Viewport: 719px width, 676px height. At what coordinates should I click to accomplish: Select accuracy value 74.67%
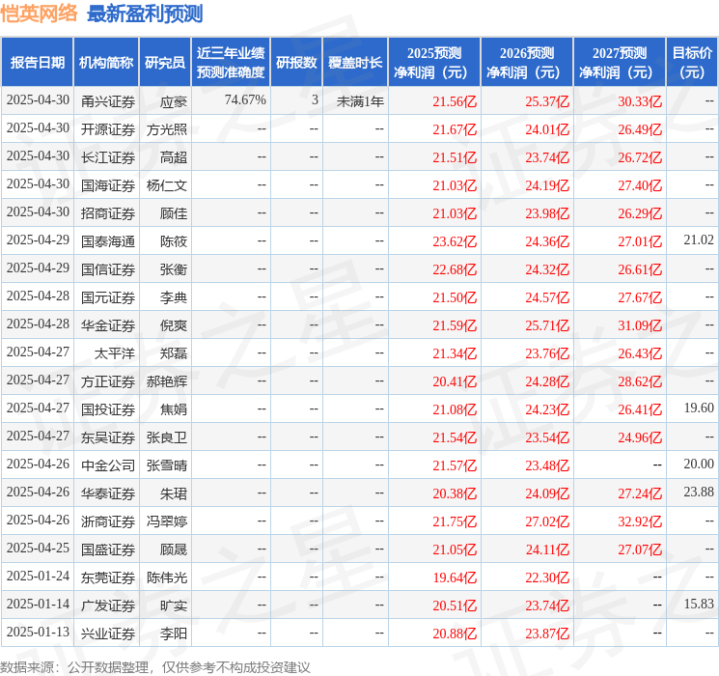pyautogui.click(x=245, y=100)
